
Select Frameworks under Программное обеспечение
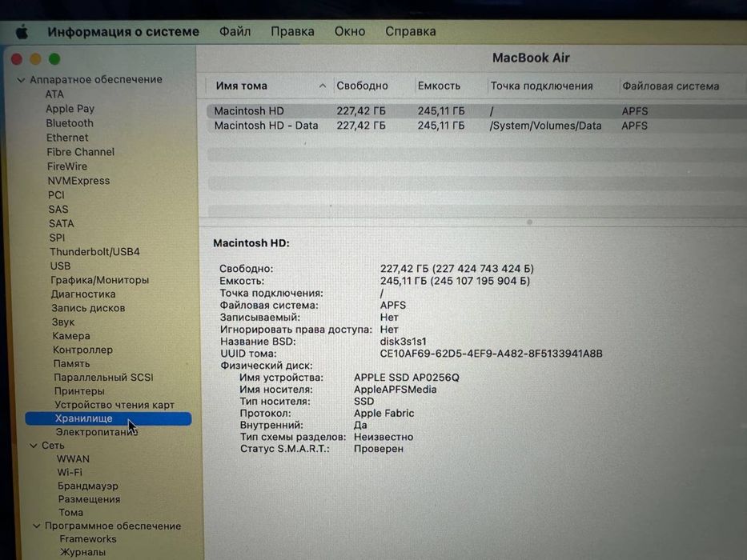click(87, 539)
